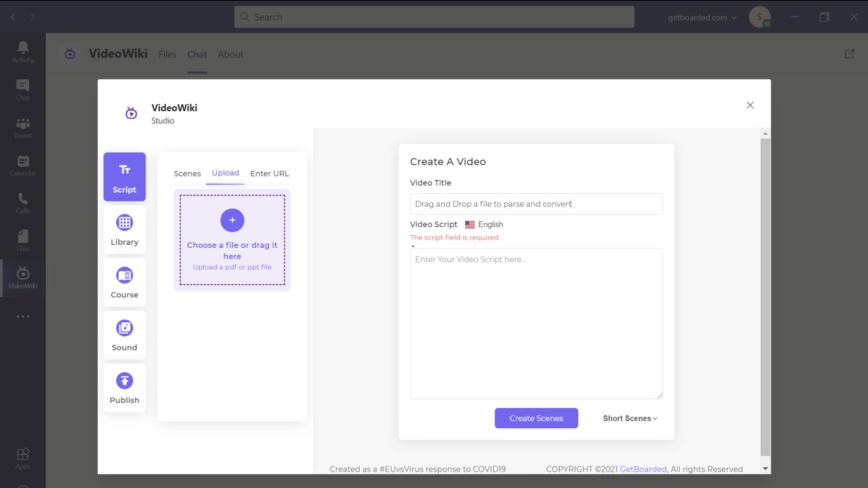Go back with the history back arrow

coord(14,17)
